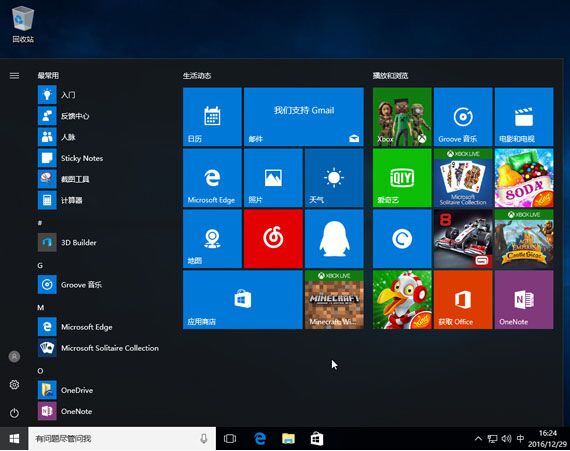Open the Xbox tile

(402, 117)
